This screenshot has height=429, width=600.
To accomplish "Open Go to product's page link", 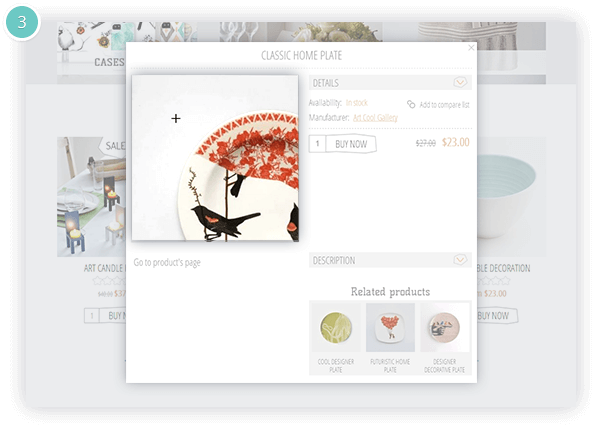I will pos(167,263).
